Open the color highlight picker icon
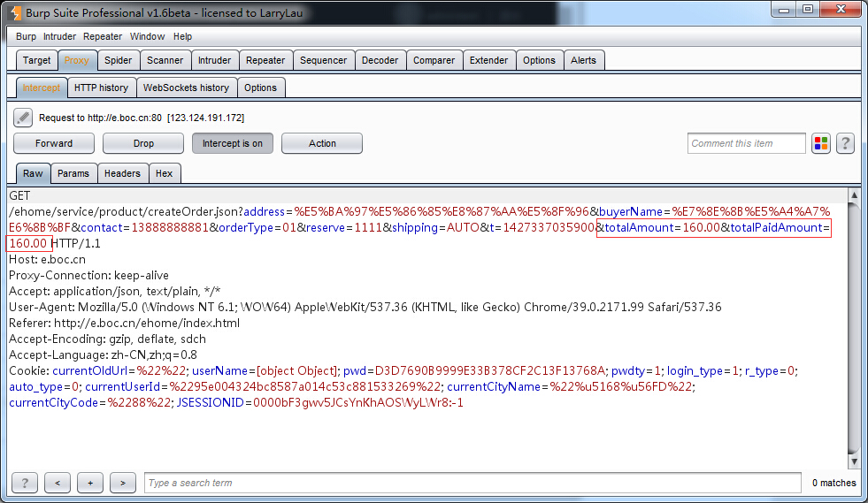The width and height of the screenshot is (868, 503). coord(821,143)
